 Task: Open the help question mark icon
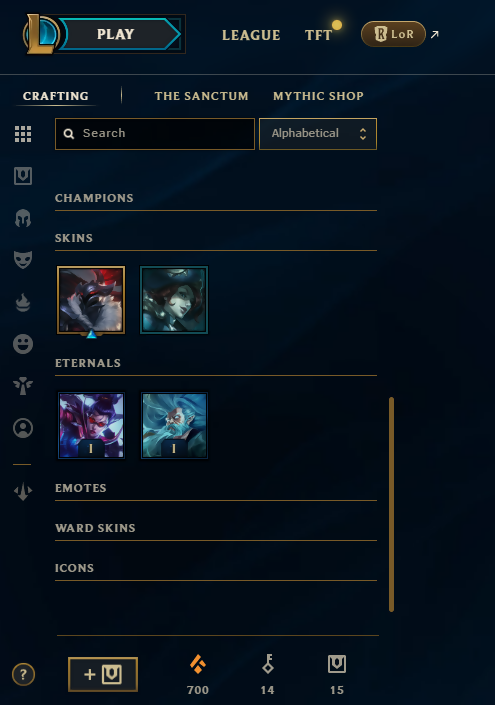(x=23, y=674)
